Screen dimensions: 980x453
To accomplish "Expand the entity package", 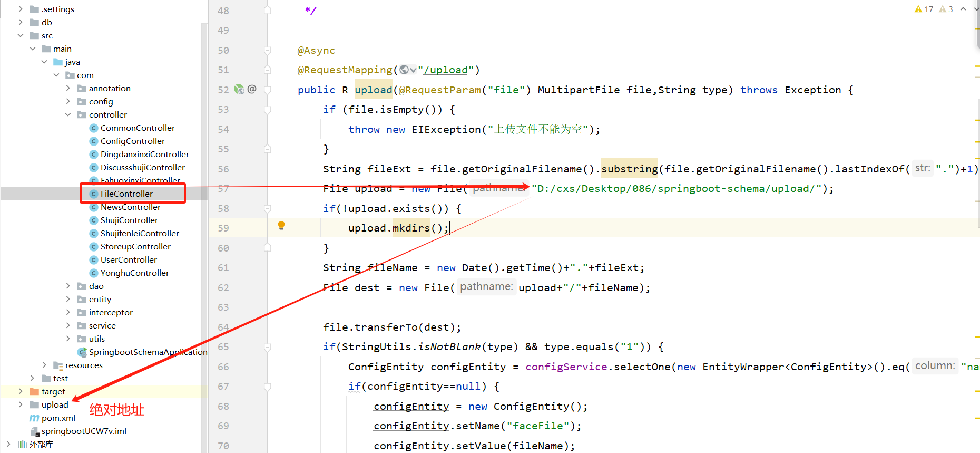I will 68,299.
